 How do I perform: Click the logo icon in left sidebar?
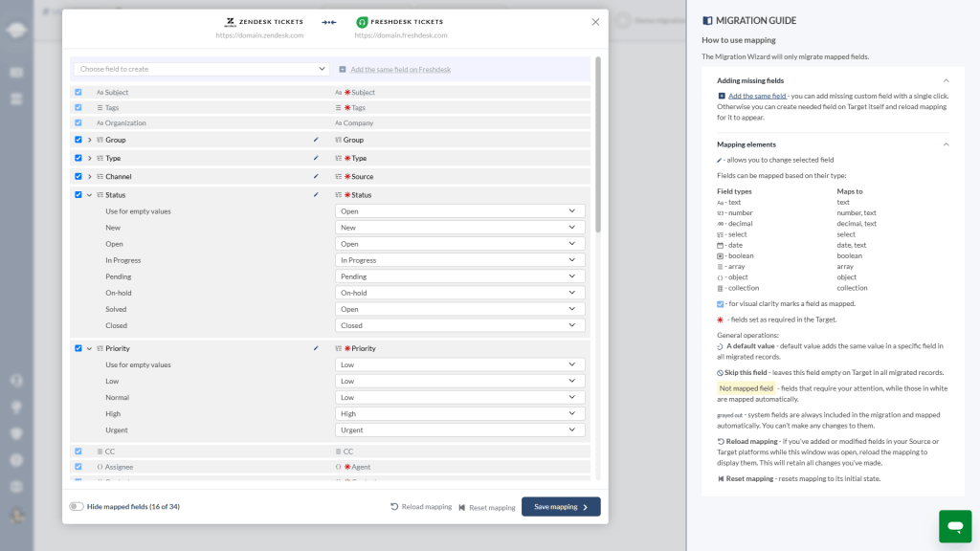click(x=16, y=30)
